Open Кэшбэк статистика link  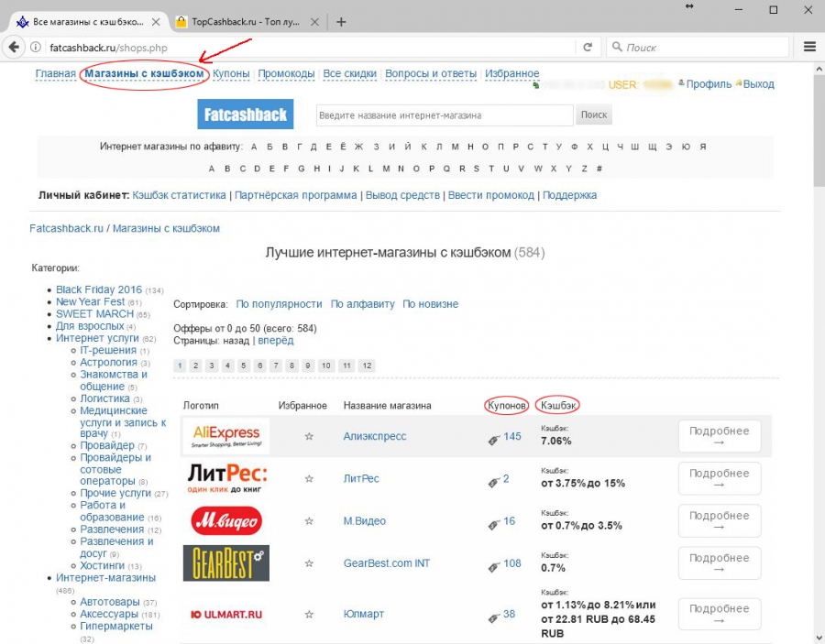point(179,195)
